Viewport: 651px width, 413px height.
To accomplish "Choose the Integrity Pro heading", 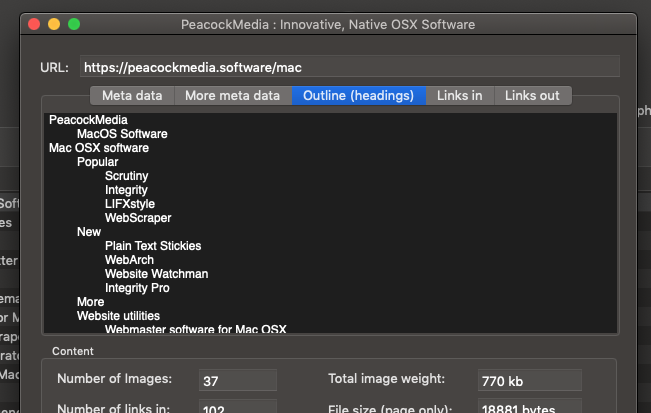I will (x=137, y=288).
